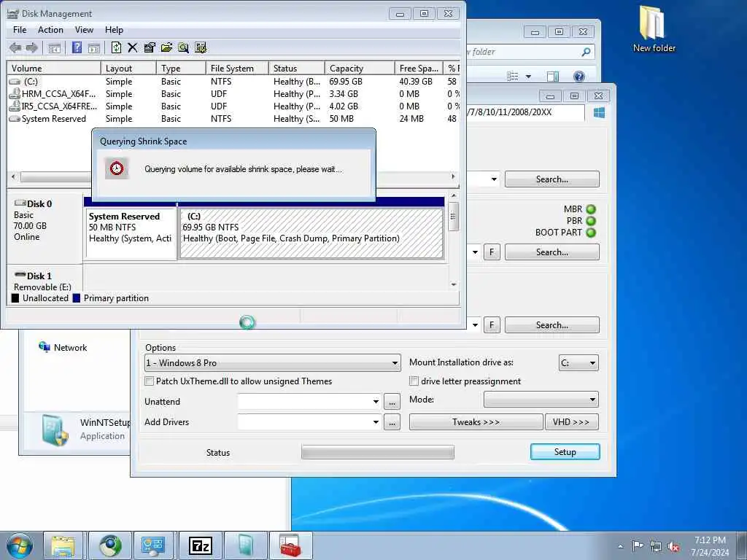Viewport: 747px width, 560px height.
Task: Click the bottom Search... button in WinNTSetup
Action: click(552, 324)
